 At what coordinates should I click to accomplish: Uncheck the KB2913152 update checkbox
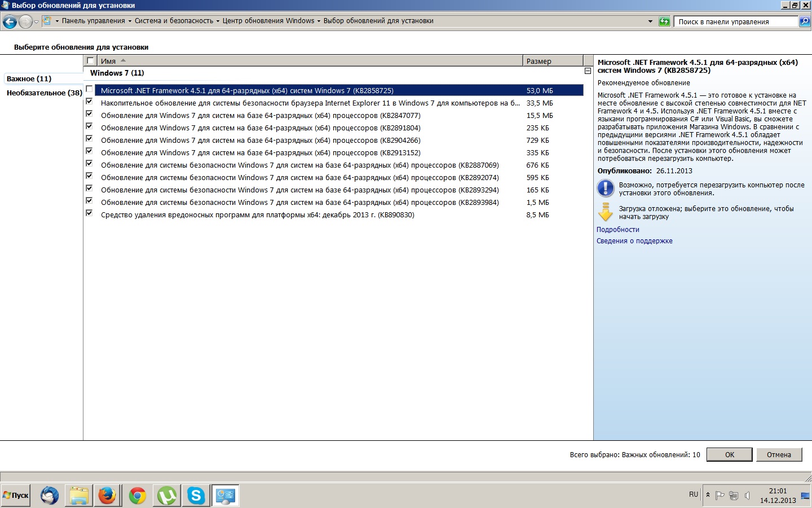(x=89, y=151)
